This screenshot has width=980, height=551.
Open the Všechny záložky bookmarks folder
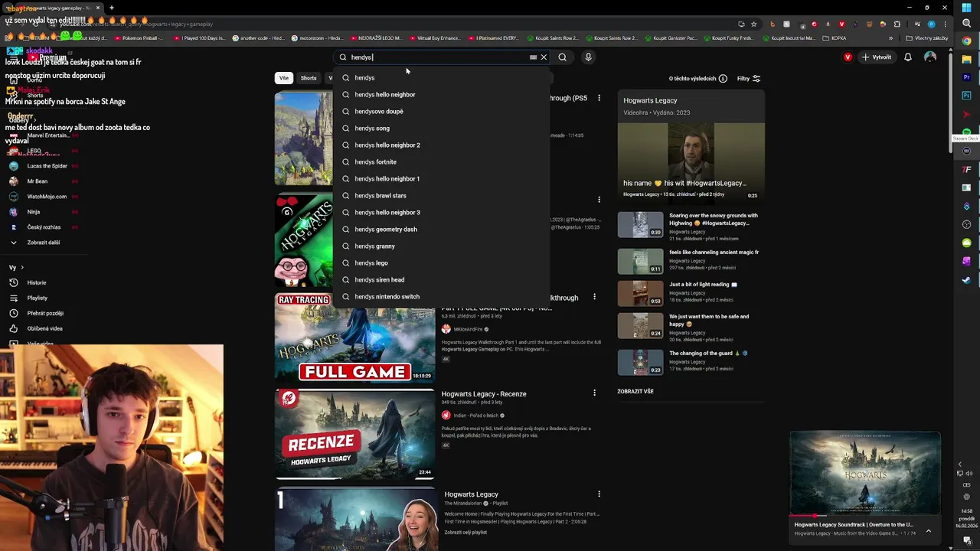coord(926,37)
